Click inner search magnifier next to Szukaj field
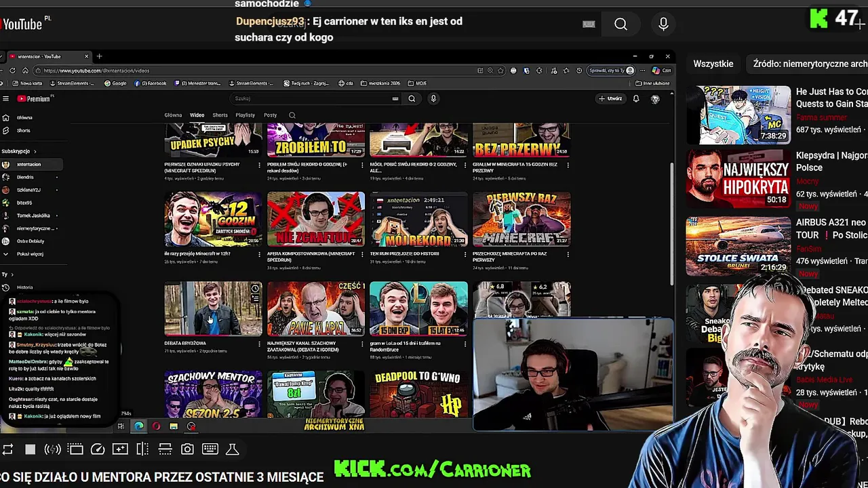Viewport: 868px width, 488px height. pos(412,99)
